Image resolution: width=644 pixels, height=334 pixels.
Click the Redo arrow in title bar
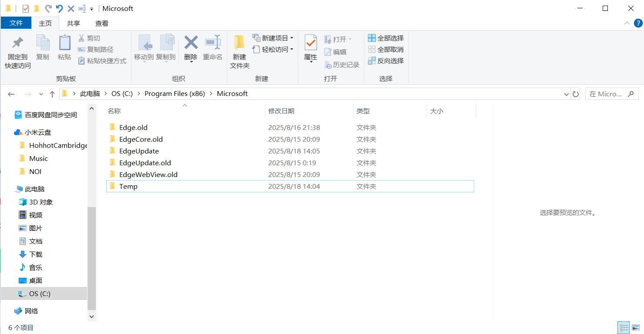coord(48,8)
